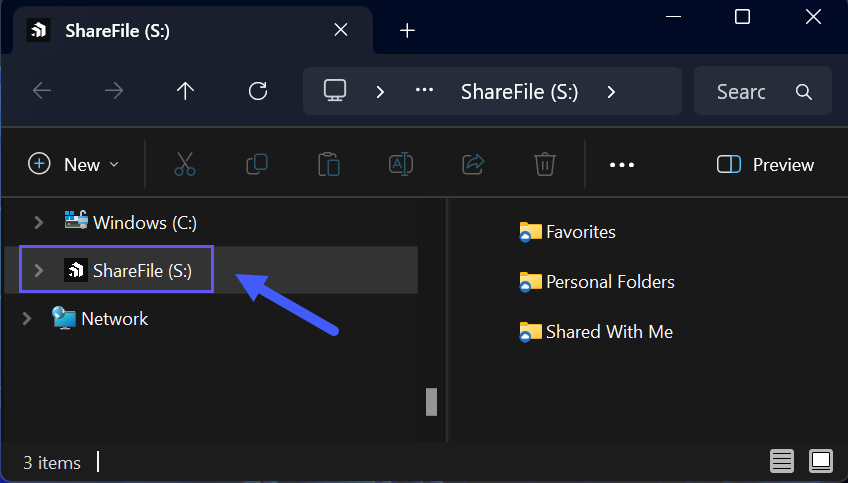Click the Share icon in toolbar
Image resolution: width=848 pixels, height=483 pixels.
tap(473, 164)
